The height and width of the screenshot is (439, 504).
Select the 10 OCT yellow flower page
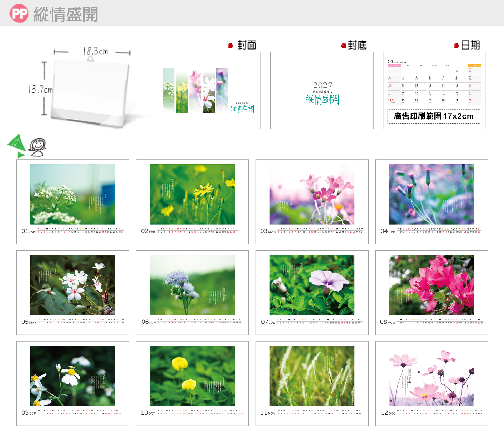pyautogui.click(x=192, y=383)
